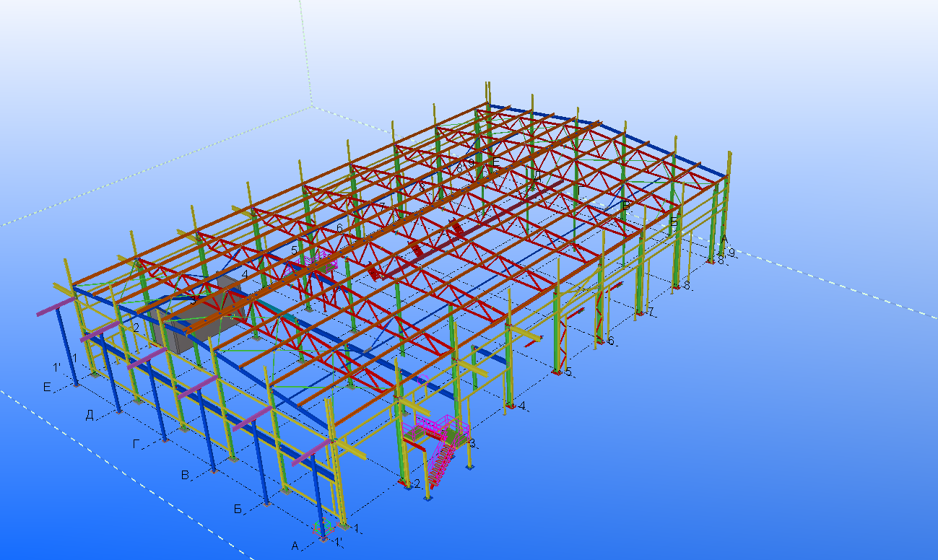Select the magenta railing platform under the roof trusses
The height and width of the screenshot is (560, 938).
[x=318, y=264]
